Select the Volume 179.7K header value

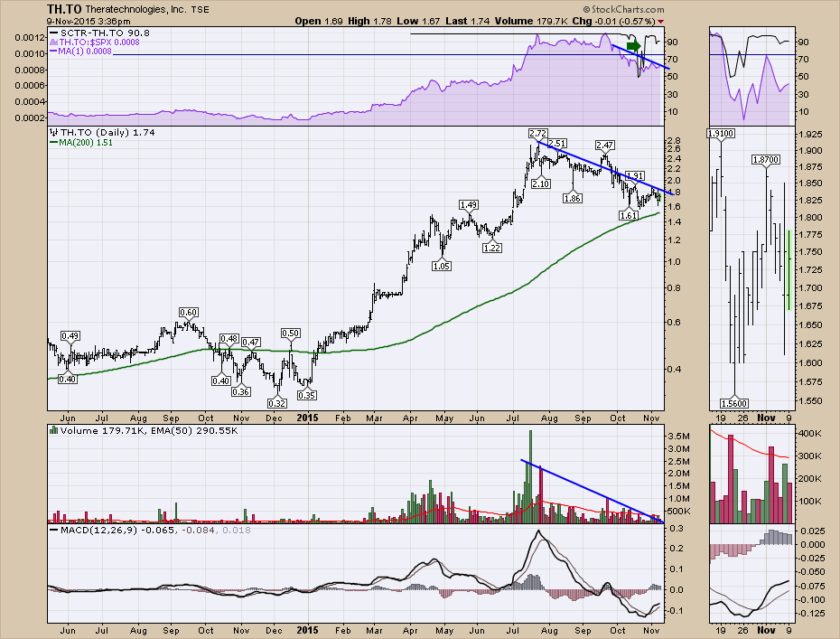click(531, 22)
